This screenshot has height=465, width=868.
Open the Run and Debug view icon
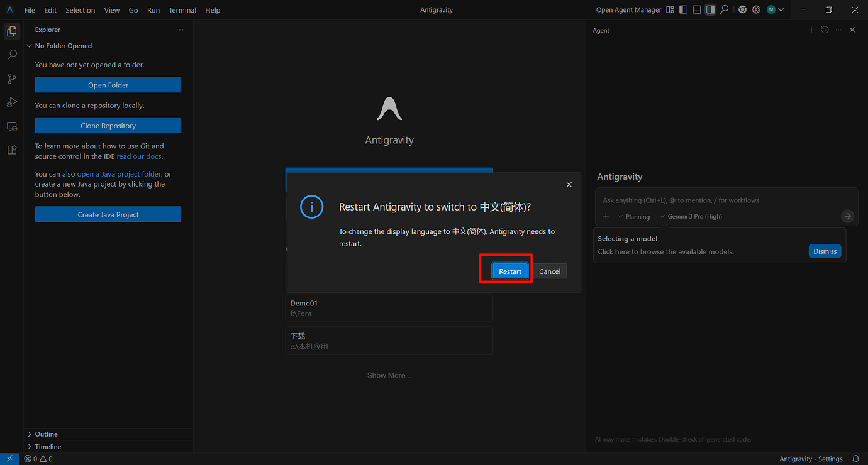(x=11, y=102)
